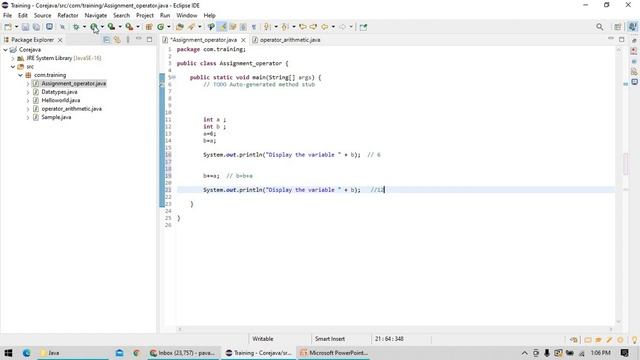Open the Run As dropdown arrow
Viewport: 640px width, 360px height.
click(x=102, y=27)
